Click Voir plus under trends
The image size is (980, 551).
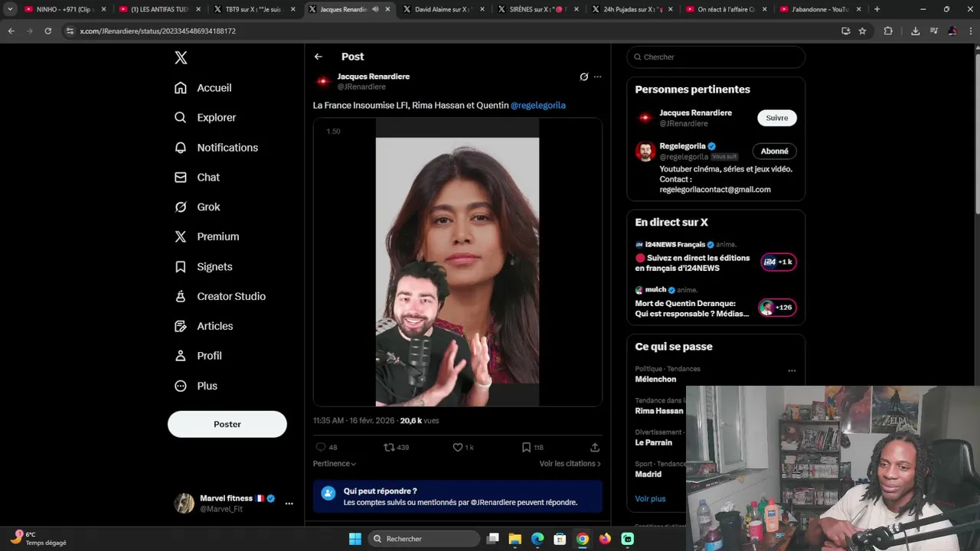tap(650, 499)
